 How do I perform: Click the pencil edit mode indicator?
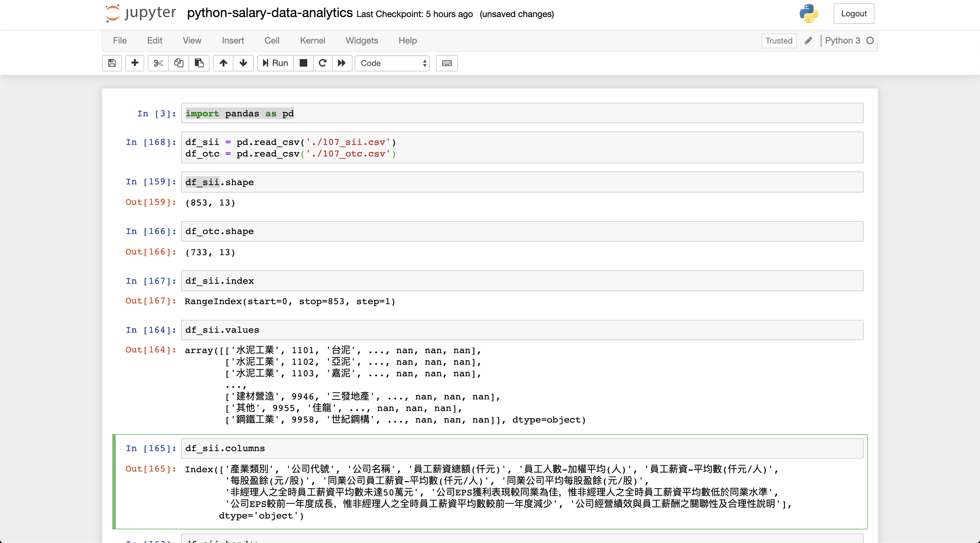[x=808, y=41]
